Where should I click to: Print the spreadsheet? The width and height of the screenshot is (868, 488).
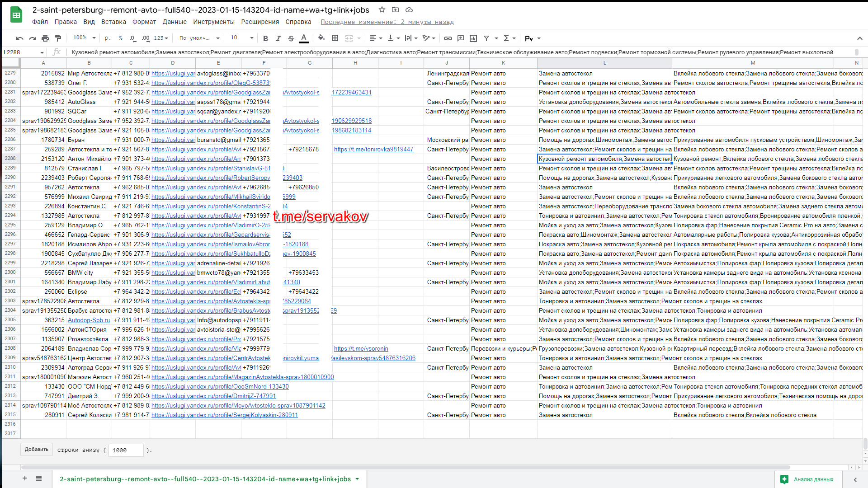pyautogui.click(x=45, y=38)
